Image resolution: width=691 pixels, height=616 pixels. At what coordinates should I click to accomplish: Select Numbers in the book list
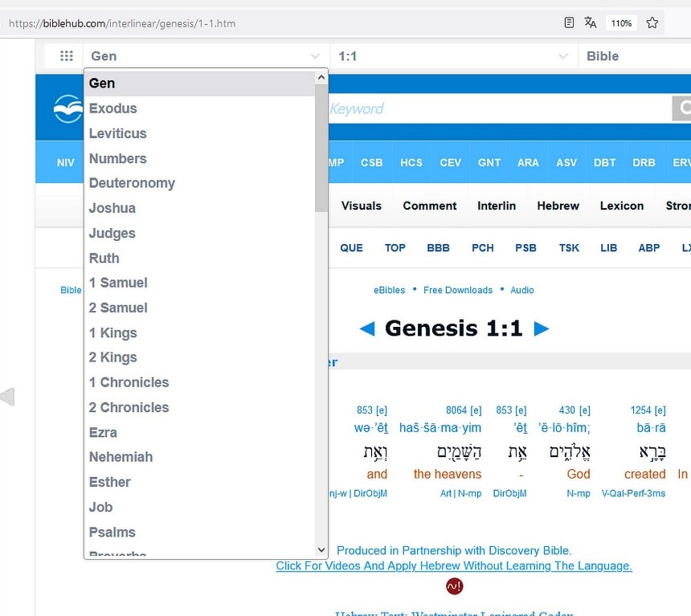point(199,159)
